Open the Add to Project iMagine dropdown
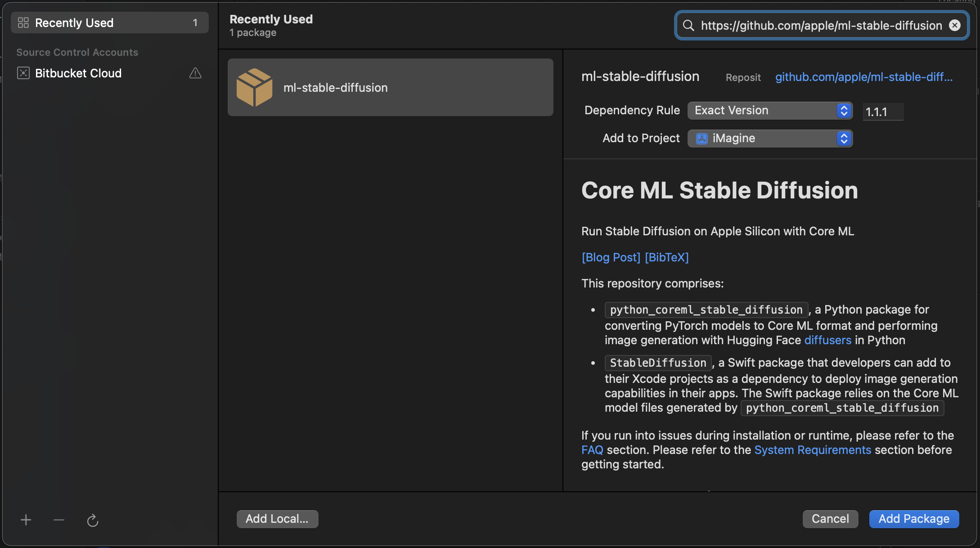980x548 pixels. point(770,139)
